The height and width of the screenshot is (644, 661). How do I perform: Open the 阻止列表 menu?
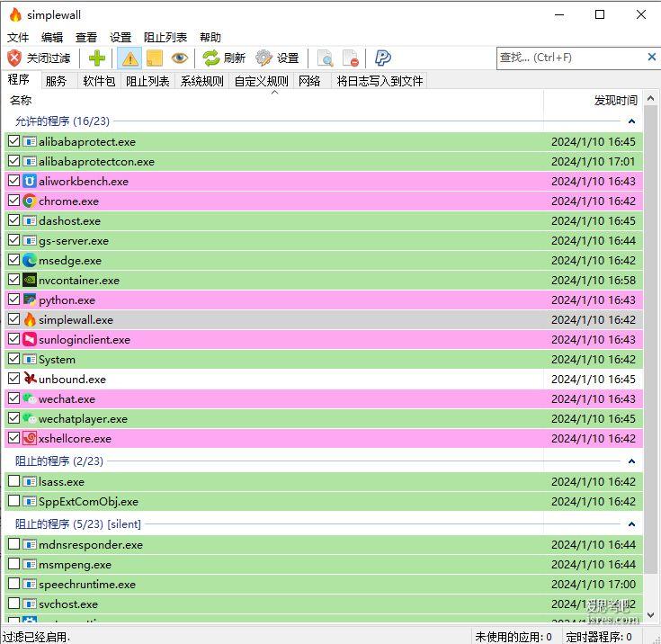(x=165, y=38)
